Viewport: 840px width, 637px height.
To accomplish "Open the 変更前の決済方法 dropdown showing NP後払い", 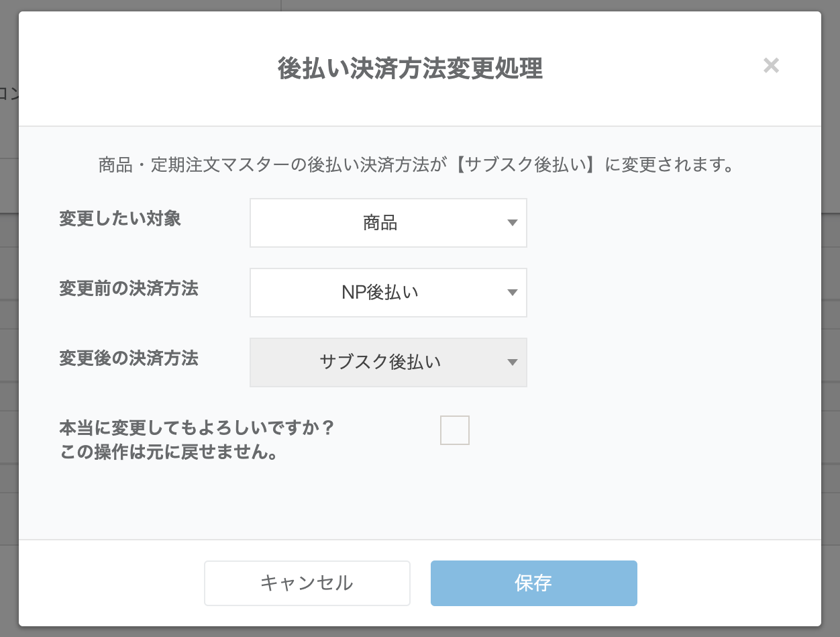I will 380,293.
